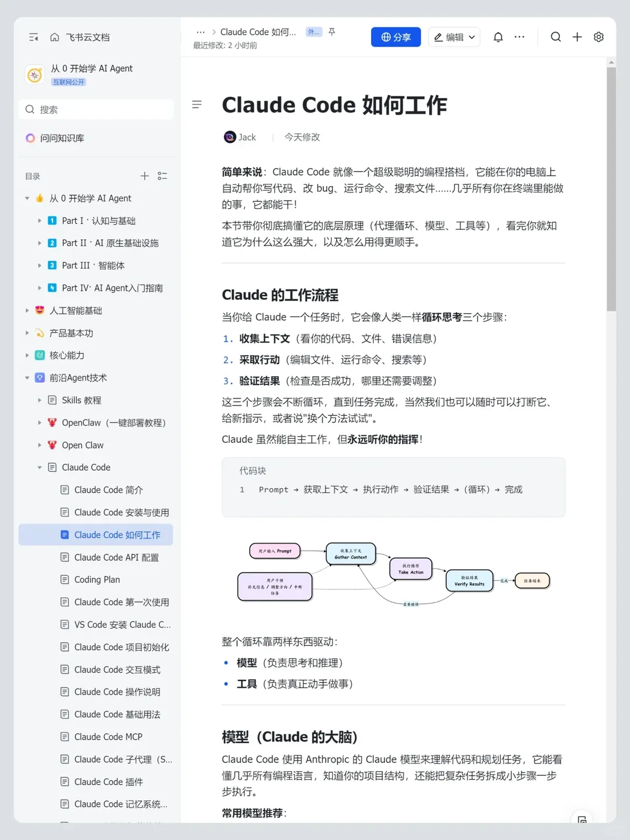The width and height of the screenshot is (630, 840).
Task: Expand the 产品基本功 section
Action: coord(27,333)
